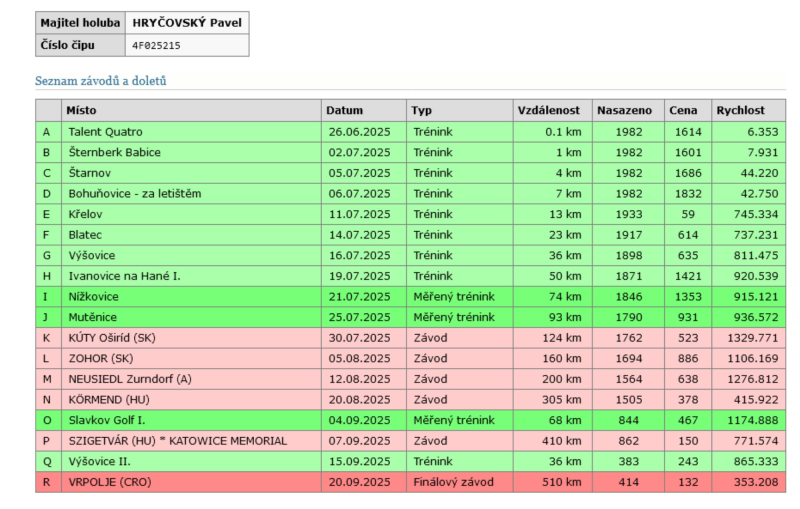
Task: Click the Seznam závodů a doletů heading
Action: [x=101, y=80]
